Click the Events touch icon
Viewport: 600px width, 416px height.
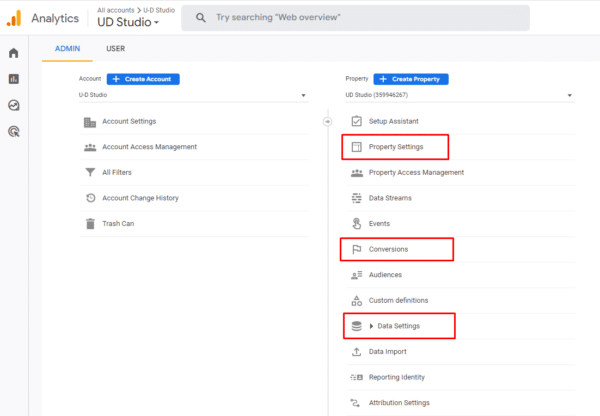357,223
